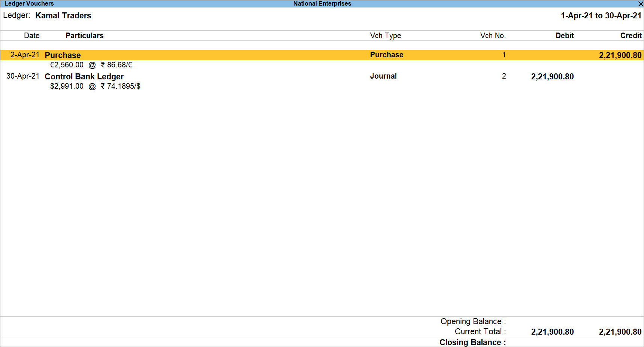Click the Kamal Traders ledger name
The height and width of the screenshot is (347, 644).
point(63,16)
